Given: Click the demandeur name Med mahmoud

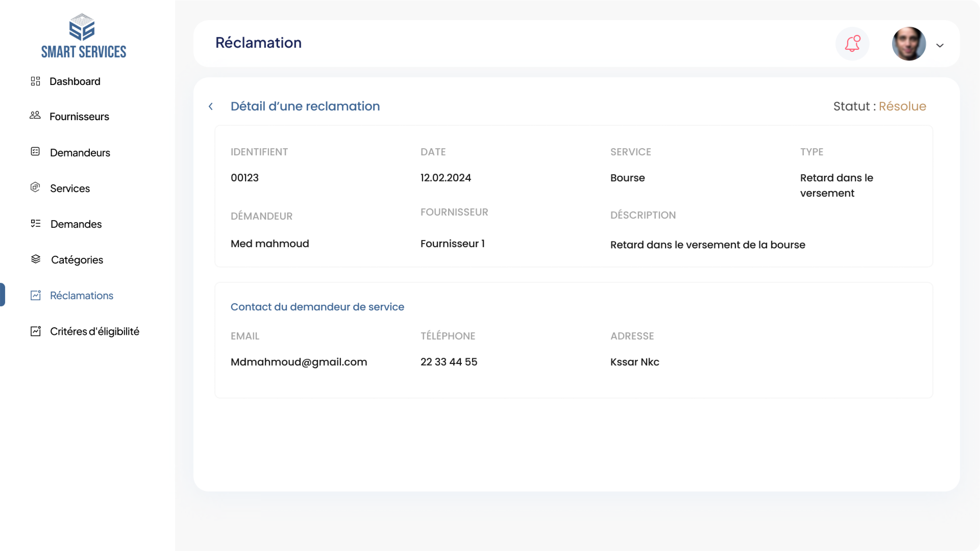Looking at the screenshot, I should 270,243.
